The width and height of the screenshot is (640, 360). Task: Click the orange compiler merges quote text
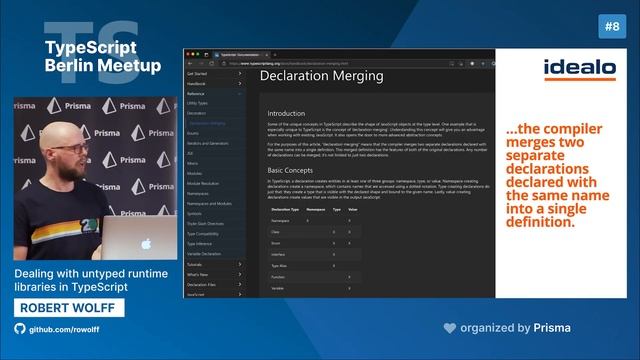tap(558, 175)
